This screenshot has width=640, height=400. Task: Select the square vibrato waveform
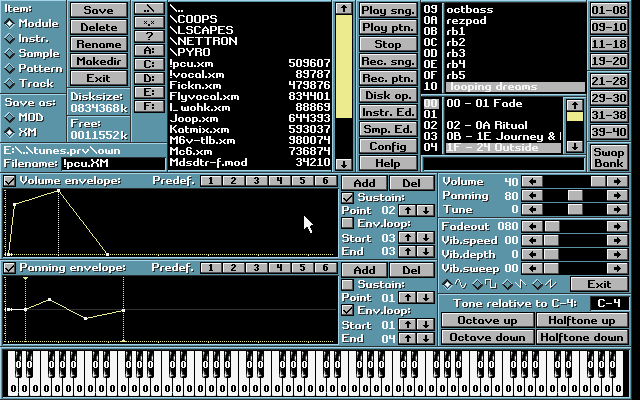[x=477, y=284]
